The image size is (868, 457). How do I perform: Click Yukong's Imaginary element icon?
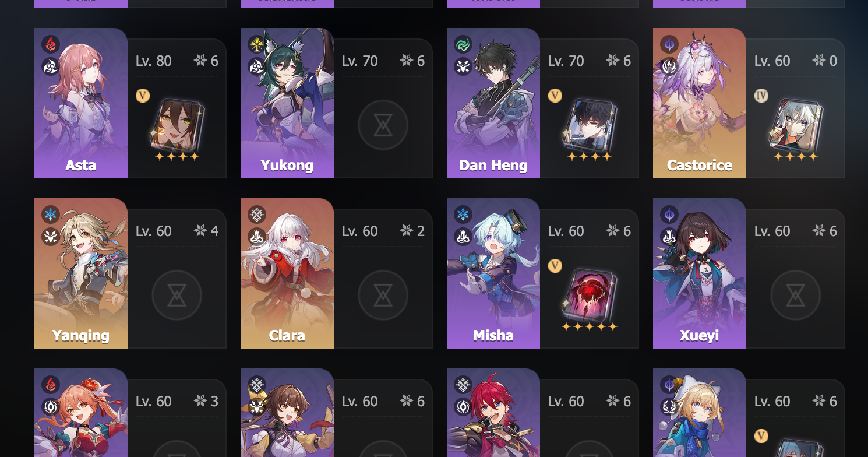[257, 44]
